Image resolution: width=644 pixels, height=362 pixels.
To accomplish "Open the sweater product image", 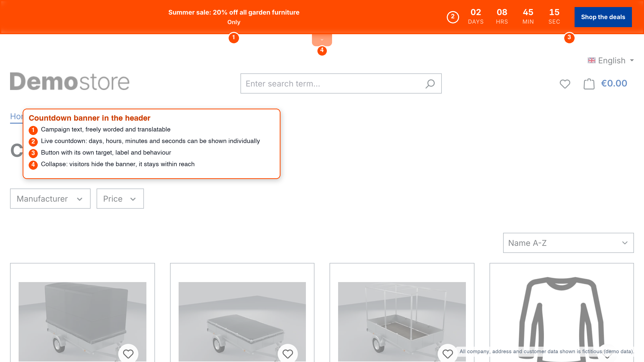I will [x=561, y=319].
